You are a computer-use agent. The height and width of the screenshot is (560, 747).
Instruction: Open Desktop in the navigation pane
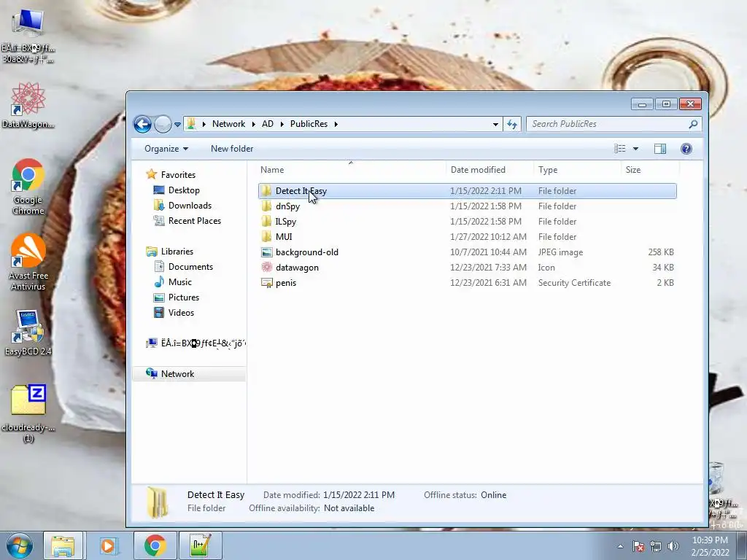coord(183,190)
